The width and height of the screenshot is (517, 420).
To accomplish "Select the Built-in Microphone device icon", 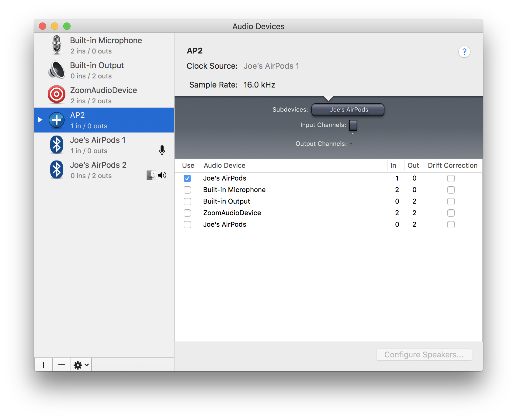I will click(57, 45).
